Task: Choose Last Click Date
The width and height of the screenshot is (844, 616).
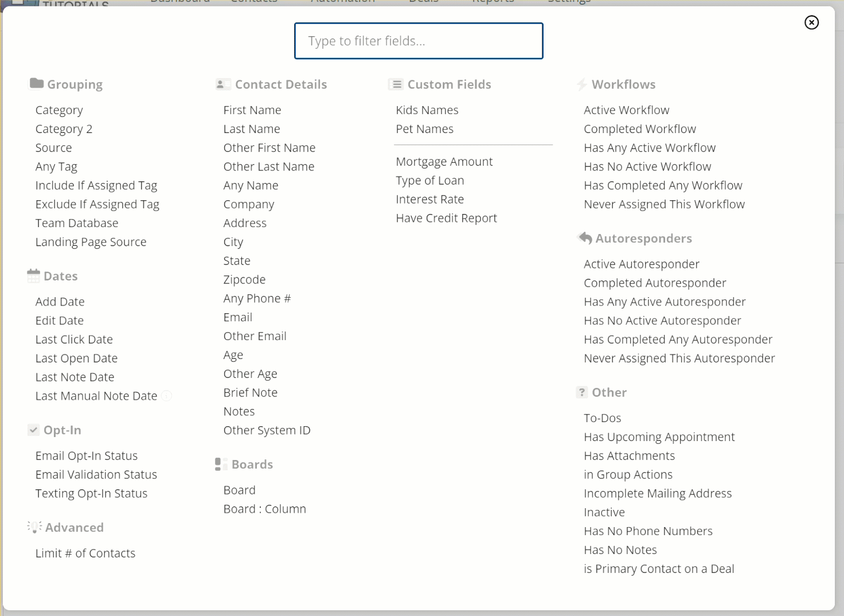Action: point(74,340)
